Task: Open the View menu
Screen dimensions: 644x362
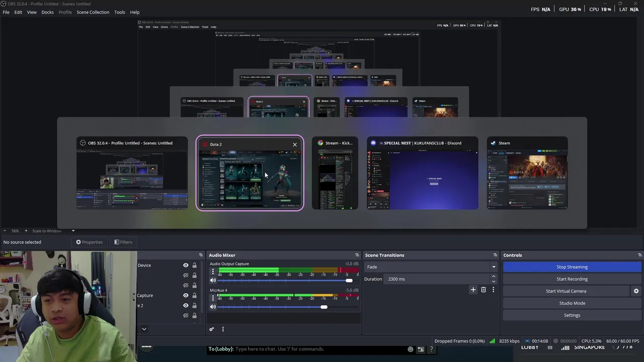Action: (32, 12)
